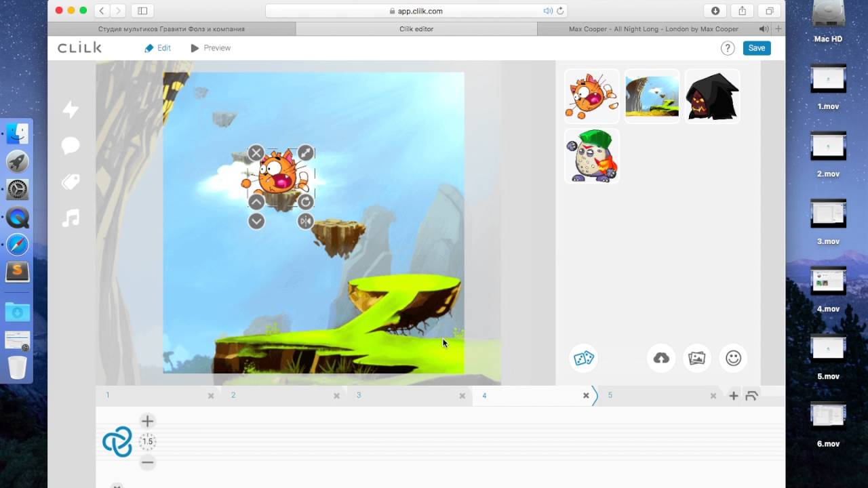Click the Clilk logo
The image size is (868, 488).
(79, 47)
